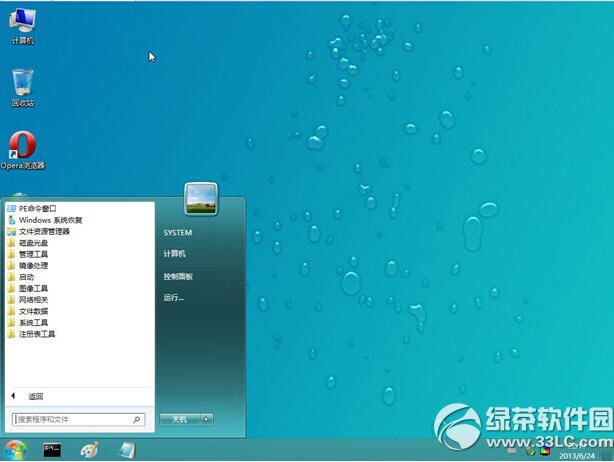Screen dimensions: 614x462
Task: Click the 2013/6/24 date in taskbar
Action: click(577, 456)
